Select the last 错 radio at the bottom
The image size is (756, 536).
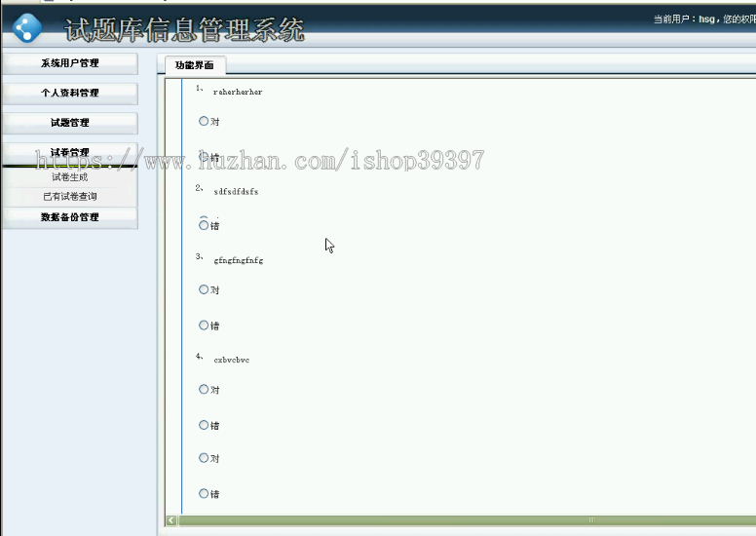pos(204,493)
